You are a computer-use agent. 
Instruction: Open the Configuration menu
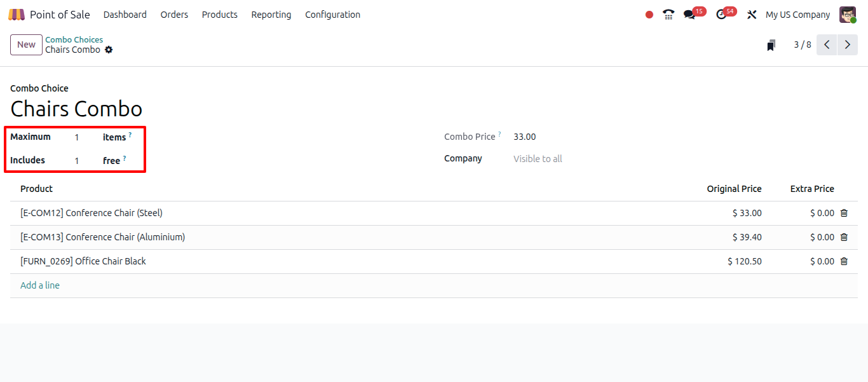coord(332,15)
